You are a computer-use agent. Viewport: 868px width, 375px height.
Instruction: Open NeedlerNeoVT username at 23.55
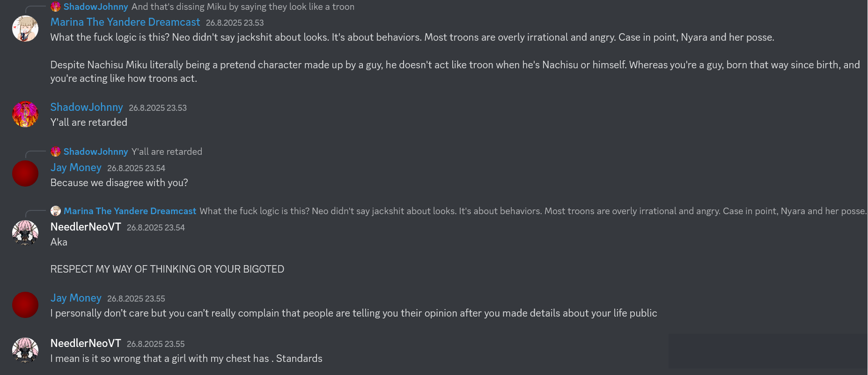click(x=86, y=343)
